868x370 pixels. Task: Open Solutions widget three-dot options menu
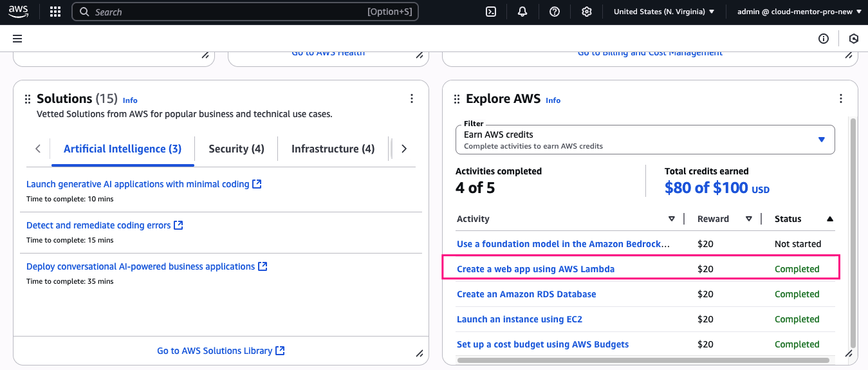[412, 98]
